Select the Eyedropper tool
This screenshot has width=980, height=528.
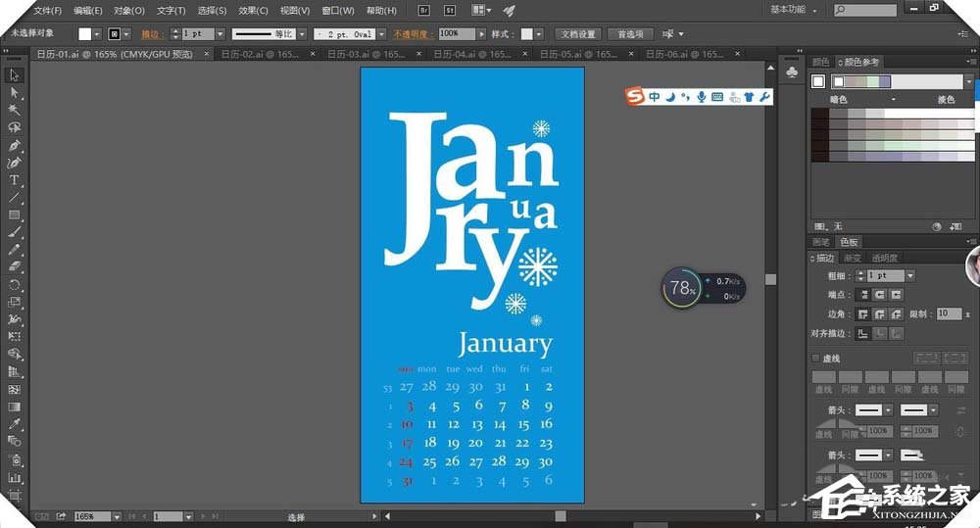point(14,424)
